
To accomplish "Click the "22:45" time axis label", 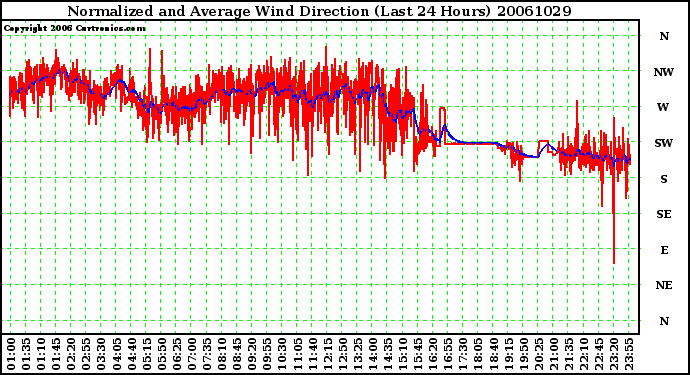I will coord(599,354).
